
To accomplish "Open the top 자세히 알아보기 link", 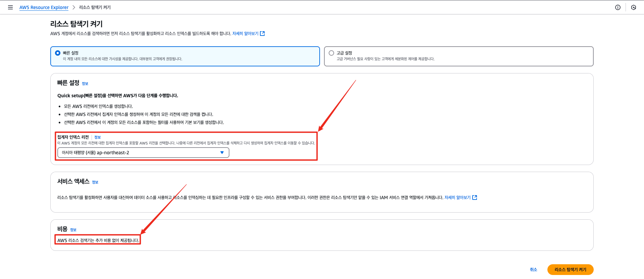I will 245,34.
